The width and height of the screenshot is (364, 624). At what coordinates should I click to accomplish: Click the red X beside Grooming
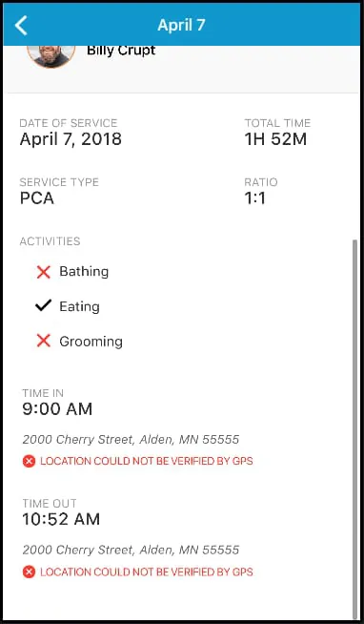[43, 341]
